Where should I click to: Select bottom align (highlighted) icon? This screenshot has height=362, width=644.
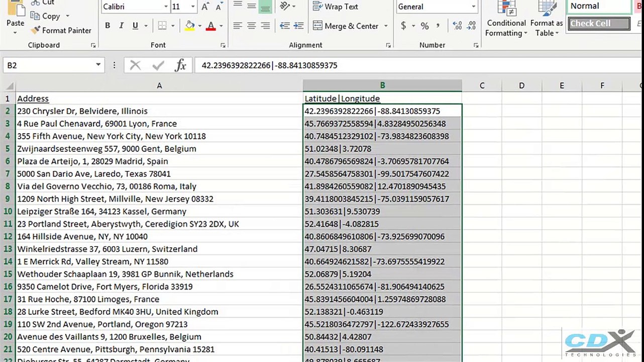click(265, 7)
